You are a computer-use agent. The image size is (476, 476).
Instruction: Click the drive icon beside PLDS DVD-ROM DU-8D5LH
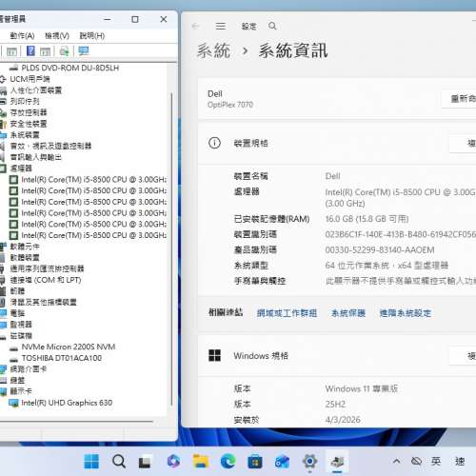coord(13,68)
